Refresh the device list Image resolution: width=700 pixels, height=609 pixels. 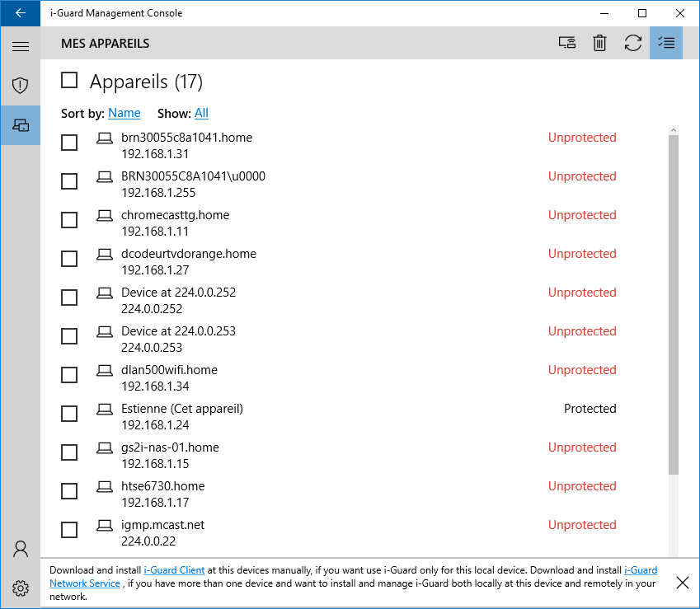(632, 43)
